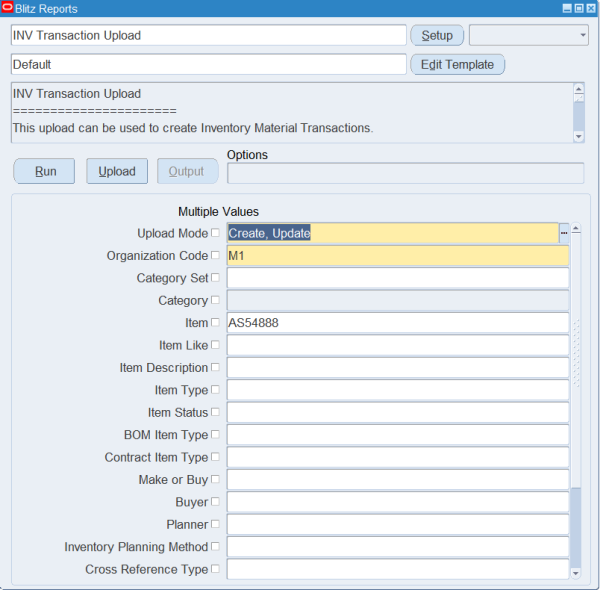Toggle Item Description multiple values checkbox
Viewport: 600px width, 590px height.
(x=215, y=367)
